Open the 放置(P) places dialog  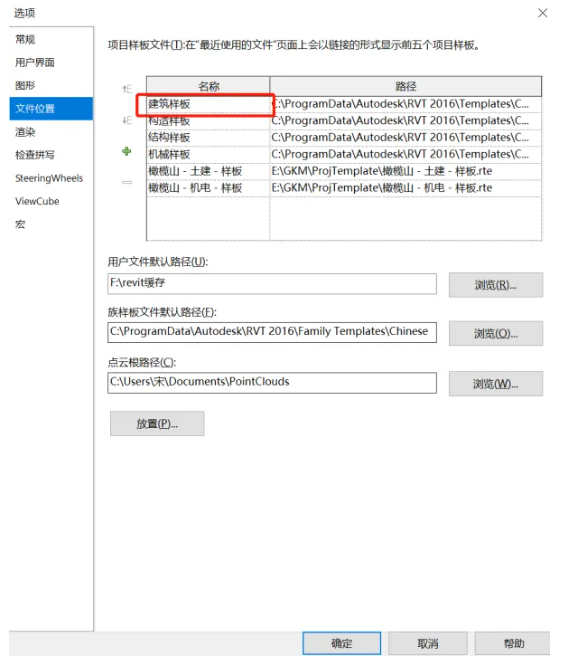coord(157,423)
